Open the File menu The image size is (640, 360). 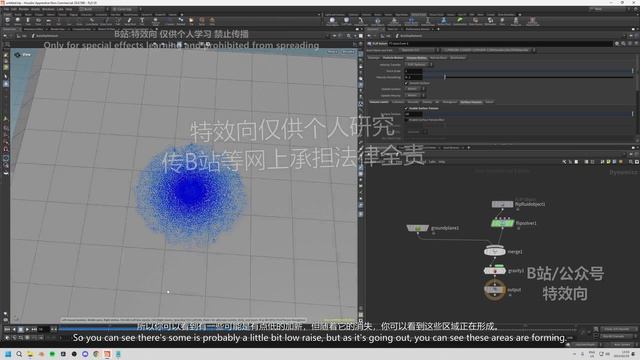tap(6, 9)
